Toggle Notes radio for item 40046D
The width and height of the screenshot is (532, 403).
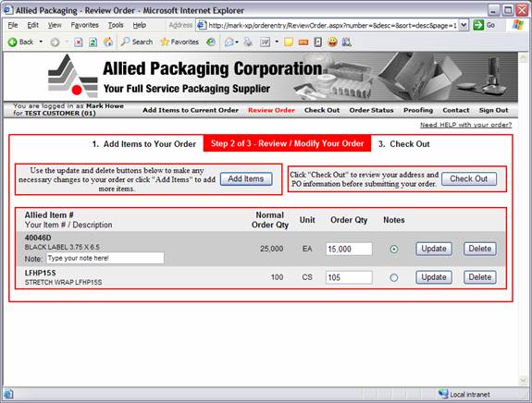pos(393,250)
